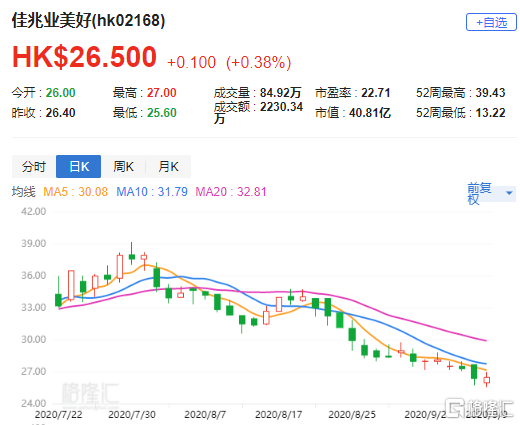Click the 最低 value 25.60

(x=162, y=113)
